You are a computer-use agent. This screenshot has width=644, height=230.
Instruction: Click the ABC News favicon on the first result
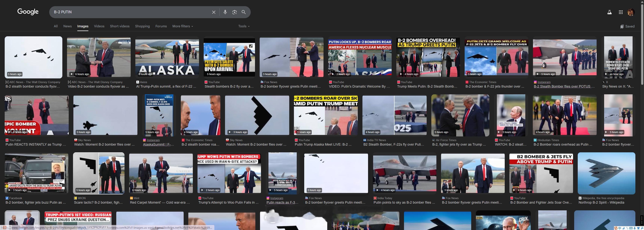[7, 82]
